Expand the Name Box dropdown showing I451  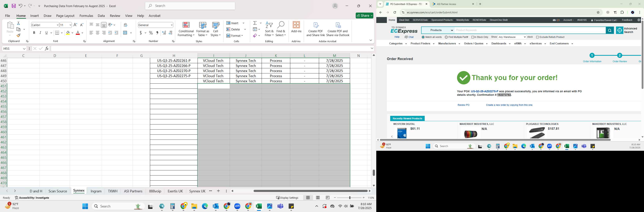pyautogui.click(x=24, y=48)
